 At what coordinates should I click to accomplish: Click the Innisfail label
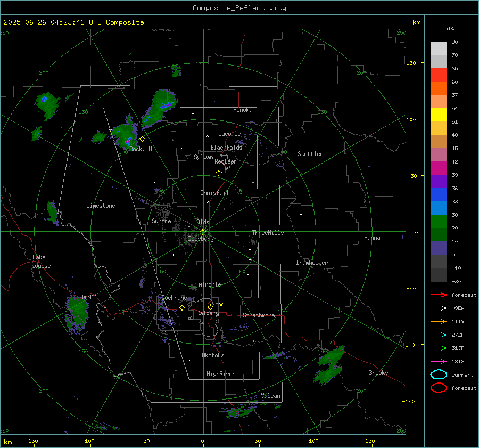click(x=214, y=193)
